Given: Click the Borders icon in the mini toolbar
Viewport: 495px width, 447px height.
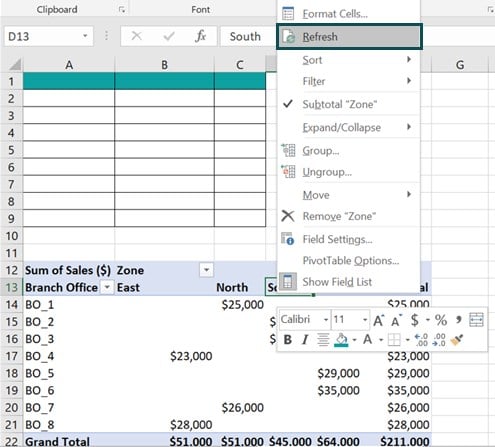Looking at the screenshot, I should pyautogui.click(x=394, y=340).
